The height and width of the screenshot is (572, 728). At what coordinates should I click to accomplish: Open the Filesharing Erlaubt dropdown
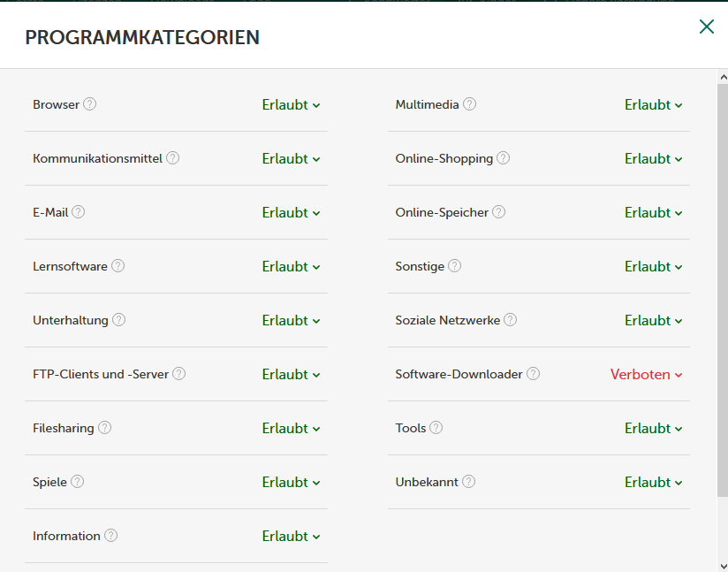291,428
